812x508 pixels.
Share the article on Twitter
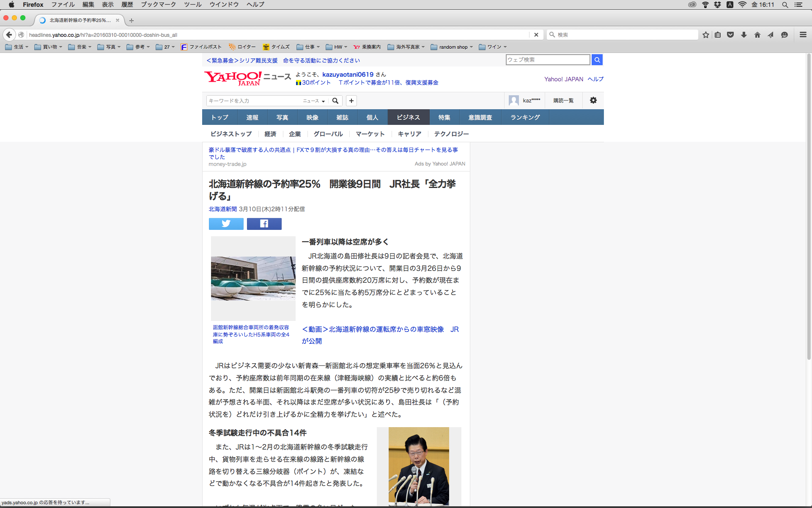(x=226, y=224)
